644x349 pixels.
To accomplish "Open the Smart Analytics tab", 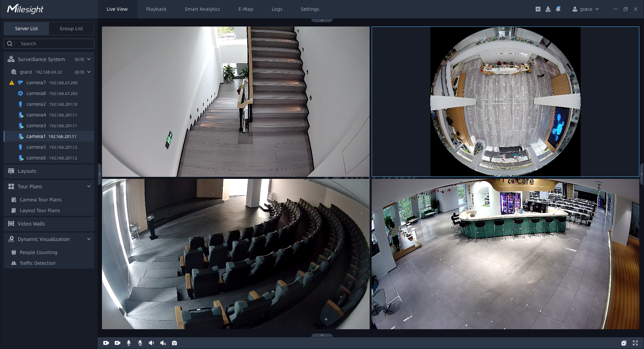I will (x=202, y=9).
